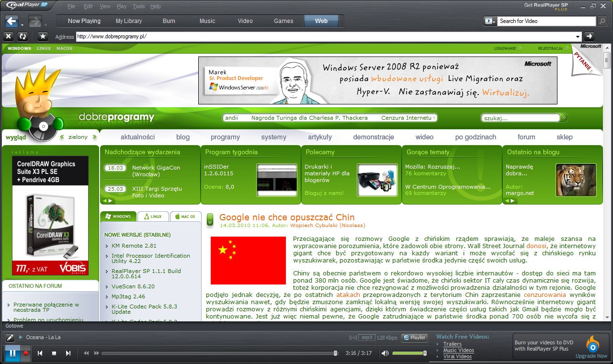
Task: Switch to the Games tab
Action: [284, 21]
